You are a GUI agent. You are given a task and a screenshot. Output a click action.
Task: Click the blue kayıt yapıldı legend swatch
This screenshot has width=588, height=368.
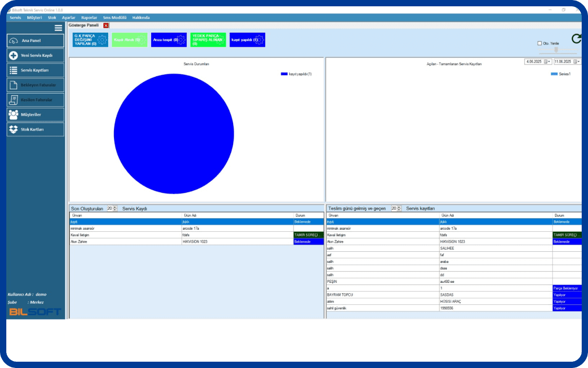click(284, 74)
